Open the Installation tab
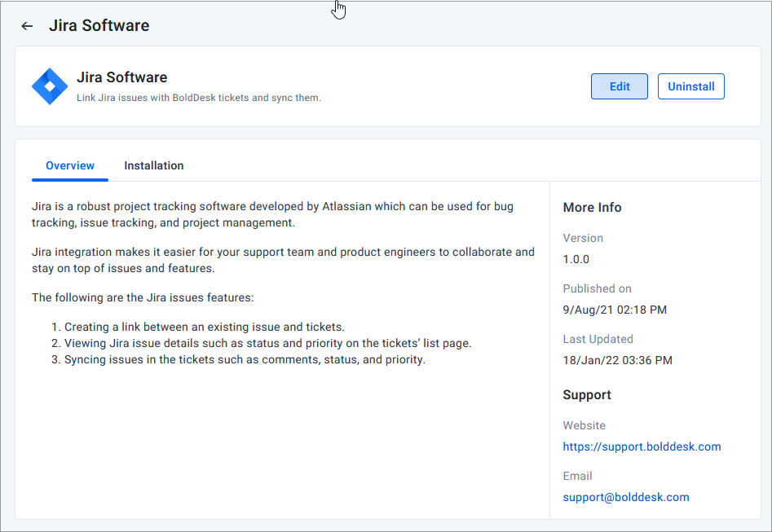The height and width of the screenshot is (532, 772). pyautogui.click(x=153, y=166)
